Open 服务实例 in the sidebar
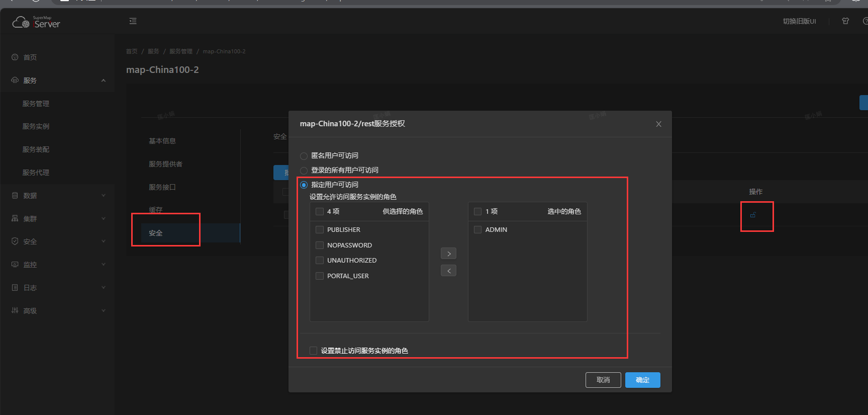This screenshot has height=415, width=868. (x=36, y=126)
